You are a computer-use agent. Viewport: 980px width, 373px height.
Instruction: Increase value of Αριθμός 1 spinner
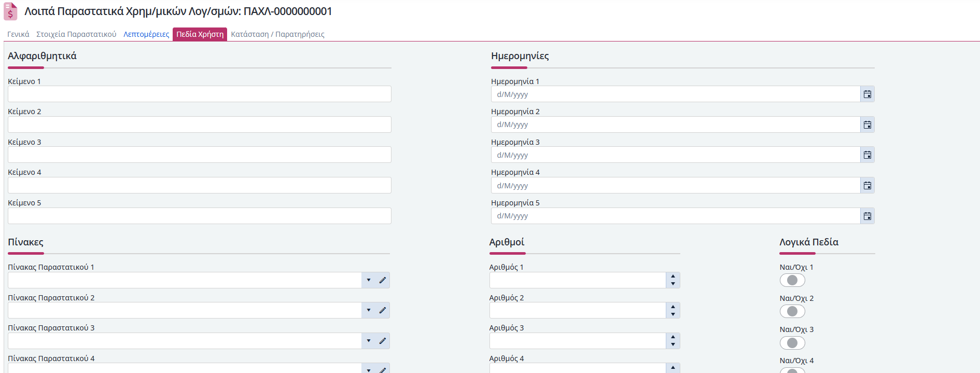click(x=673, y=277)
